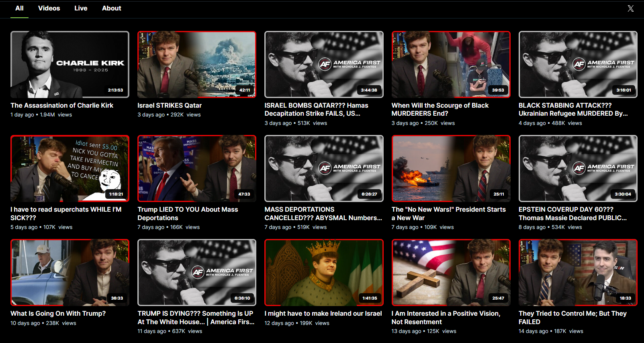This screenshot has height=343, width=644.
Task: Open the superchats thumbnail, duration 1:18:21
Action: 70,168
